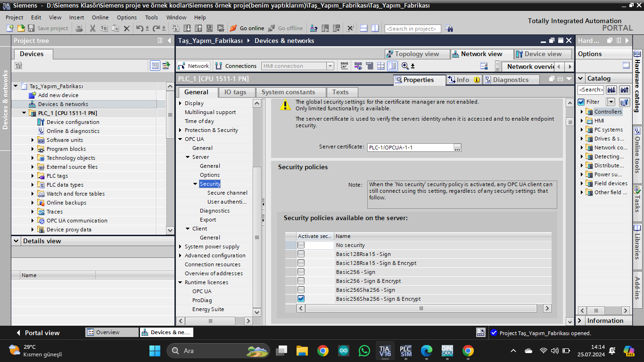
Task: Enable the No security policy checkbox
Action: (301, 245)
